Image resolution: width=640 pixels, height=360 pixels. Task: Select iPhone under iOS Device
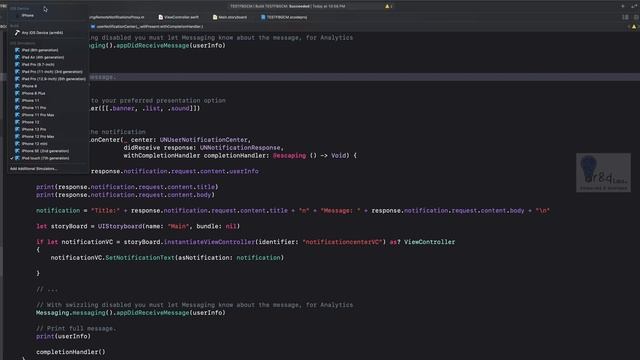click(x=27, y=16)
